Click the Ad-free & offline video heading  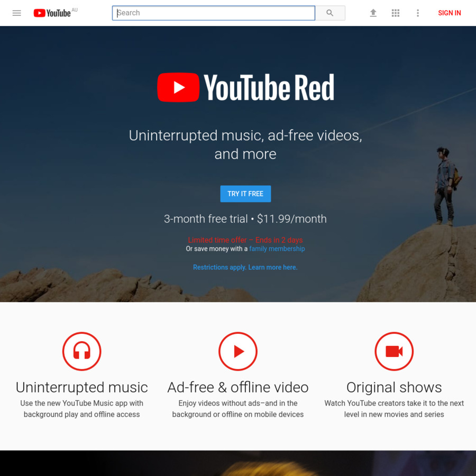pyautogui.click(x=238, y=387)
